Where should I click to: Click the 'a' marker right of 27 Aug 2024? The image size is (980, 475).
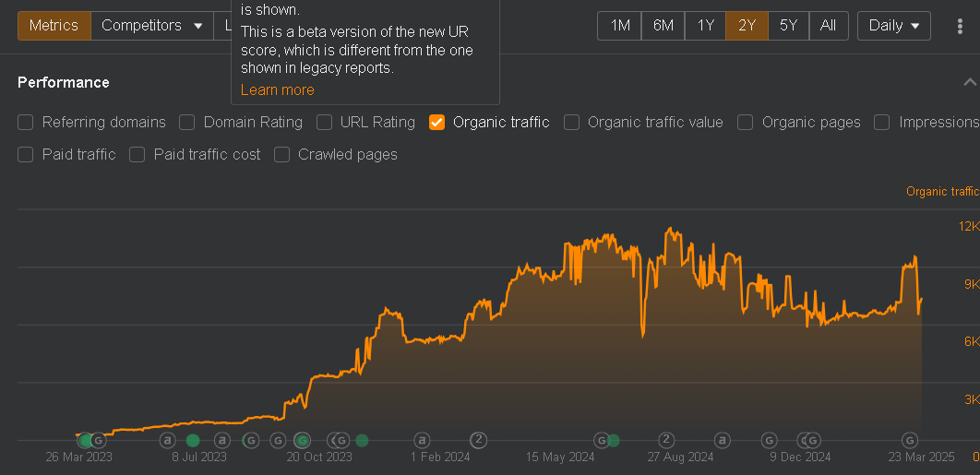pos(723,439)
